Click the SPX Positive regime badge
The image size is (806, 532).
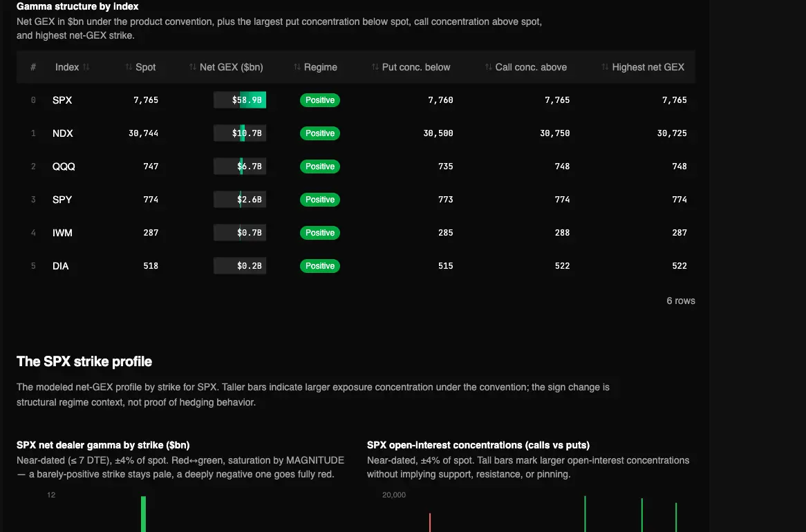click(320, 100)
